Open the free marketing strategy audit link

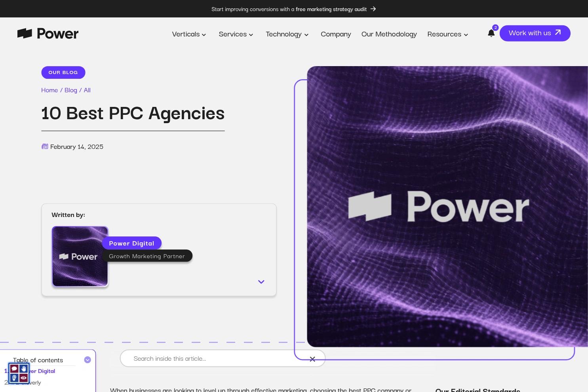331,9
